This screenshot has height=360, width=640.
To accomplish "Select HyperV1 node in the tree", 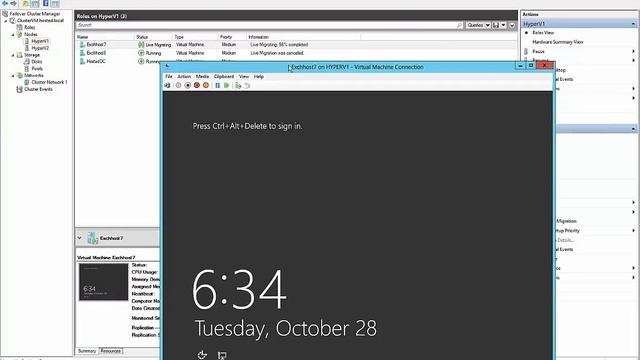I will tap(40, 41).
